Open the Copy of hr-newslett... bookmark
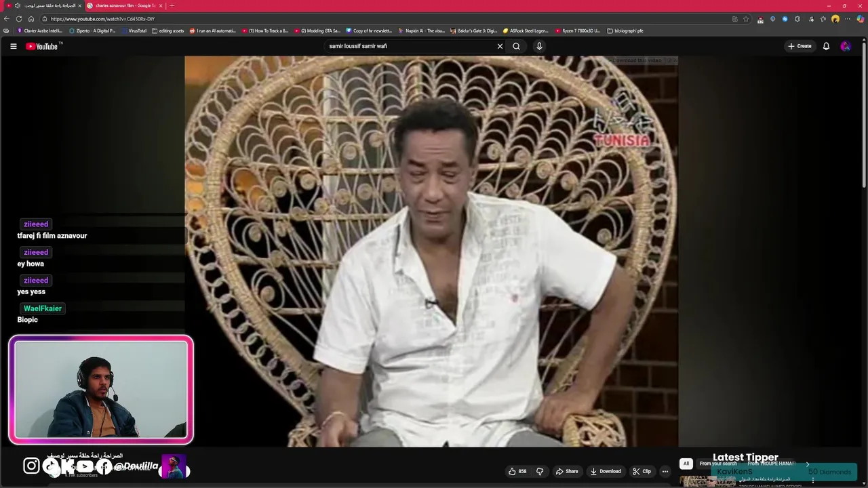Image resolution: width=868 pixels, height=488 pixels. pos(369,30)
